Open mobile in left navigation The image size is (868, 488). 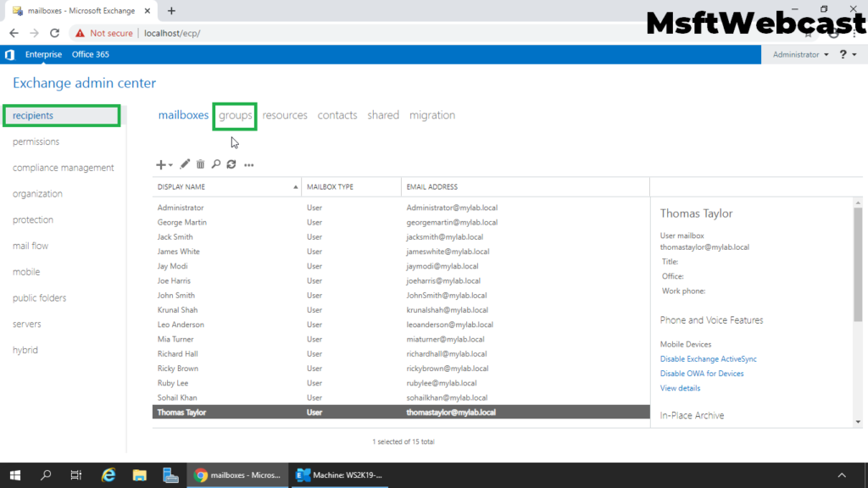(x=26, y=272)
